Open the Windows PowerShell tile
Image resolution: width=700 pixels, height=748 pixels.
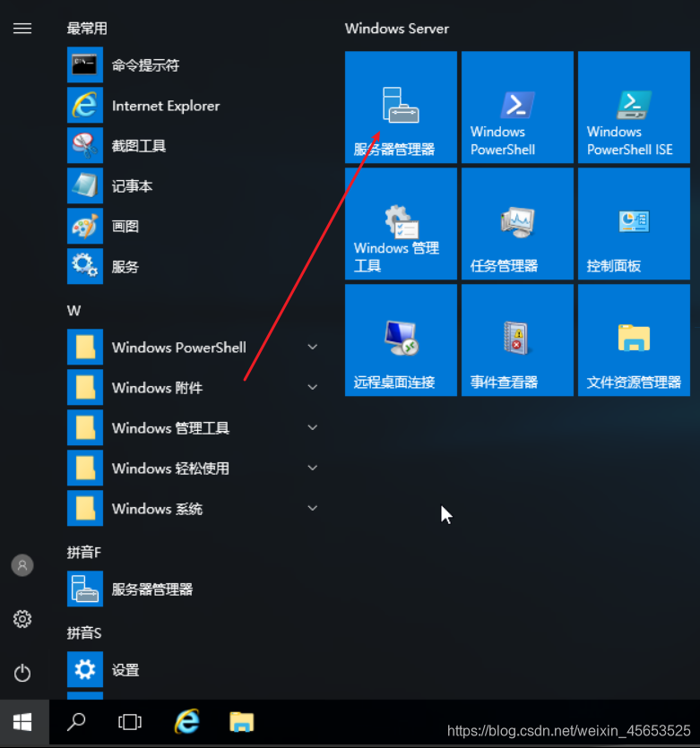point(517,107)
